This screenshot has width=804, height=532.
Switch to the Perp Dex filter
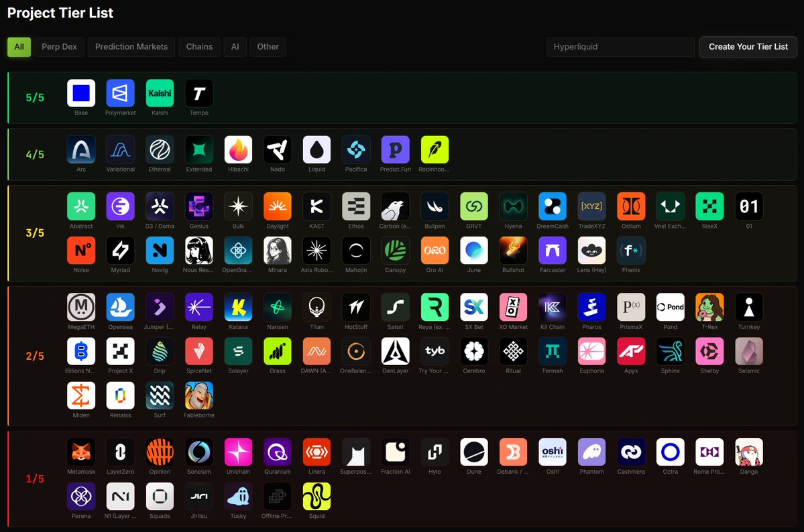click(x=59, y=47)
